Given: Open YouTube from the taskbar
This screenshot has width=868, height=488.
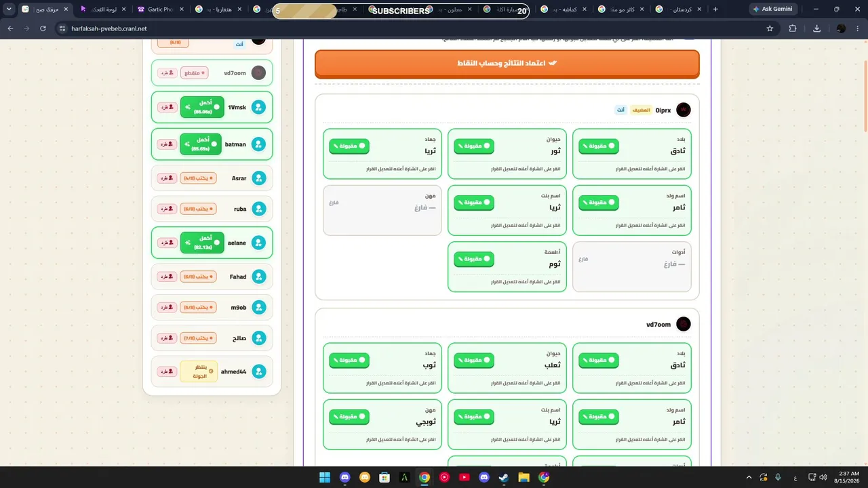Looking at the screenshot, I should click(464, 477).
